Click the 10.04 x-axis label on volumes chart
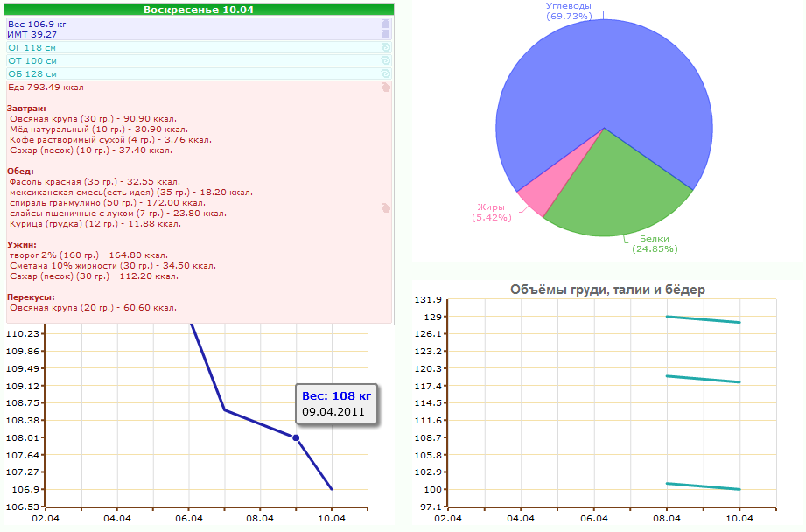Viewport: 806px width, 532px height. (x=739, y=518)
